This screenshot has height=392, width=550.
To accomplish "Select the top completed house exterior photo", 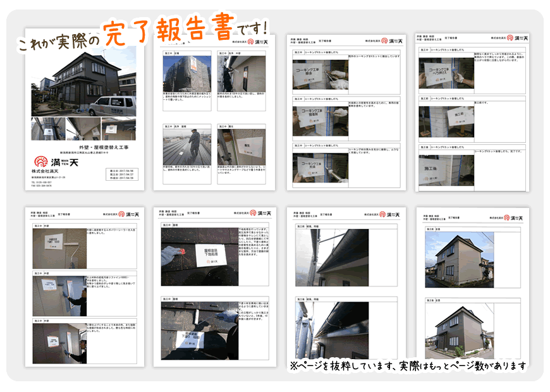I will [459, 259].
